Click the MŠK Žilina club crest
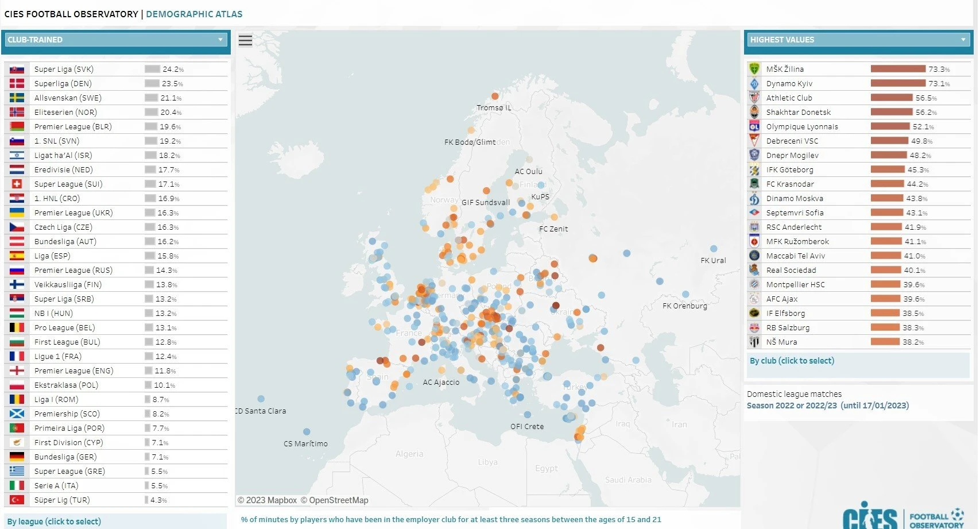 click(755, 69)
